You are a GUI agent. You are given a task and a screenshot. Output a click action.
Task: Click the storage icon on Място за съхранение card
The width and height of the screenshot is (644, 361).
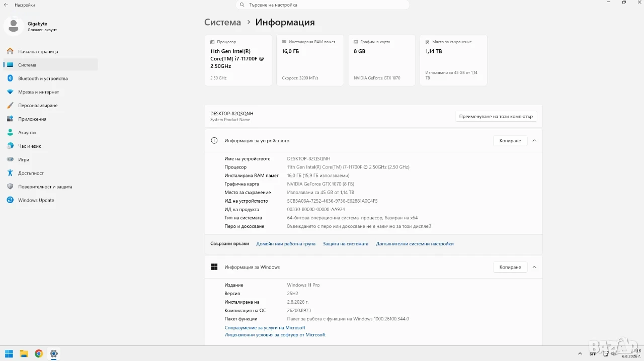pos(428,42)
